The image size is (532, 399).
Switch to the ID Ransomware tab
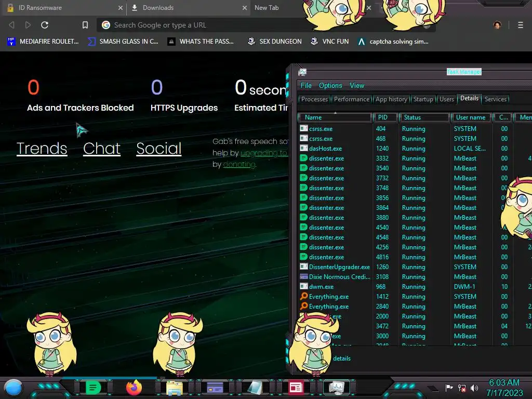(63, 8)
